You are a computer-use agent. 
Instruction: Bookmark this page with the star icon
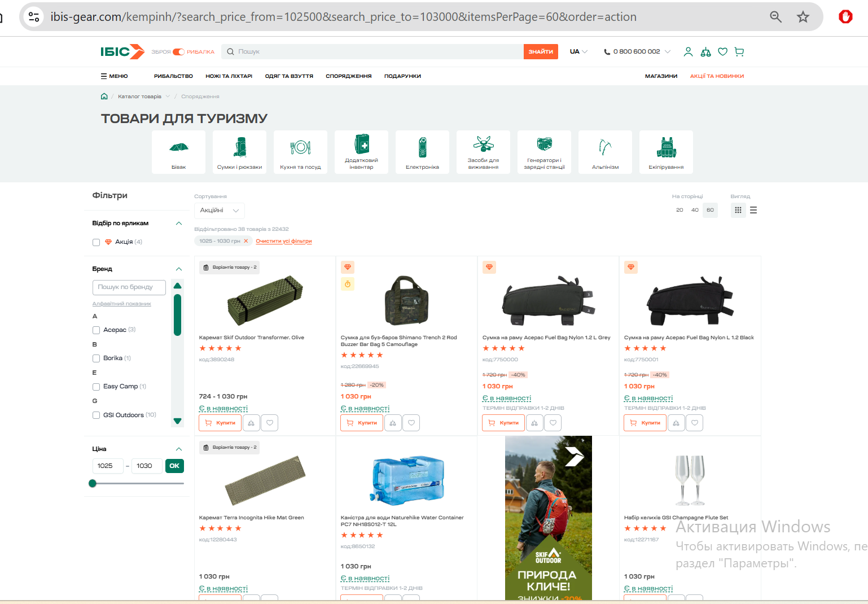pos(803,17)
